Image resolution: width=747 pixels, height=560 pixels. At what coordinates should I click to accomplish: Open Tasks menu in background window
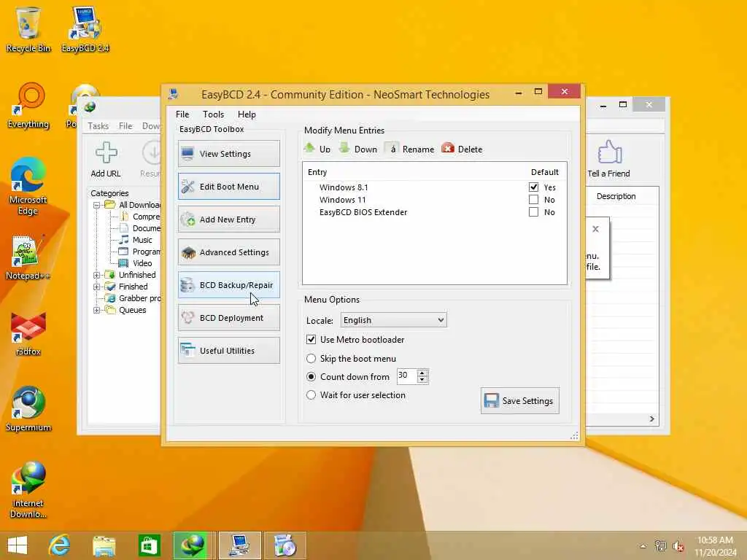[x=98, y=125]
